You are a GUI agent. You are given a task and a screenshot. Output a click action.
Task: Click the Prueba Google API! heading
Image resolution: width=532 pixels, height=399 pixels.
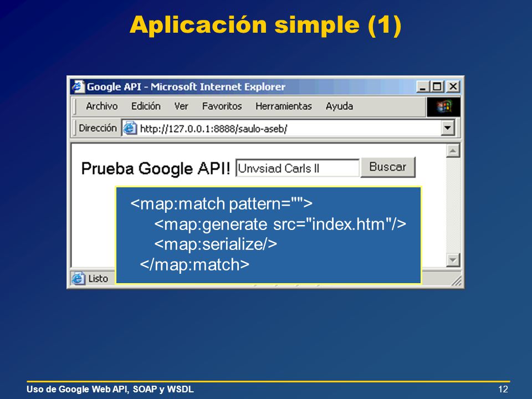click(156, 168)
